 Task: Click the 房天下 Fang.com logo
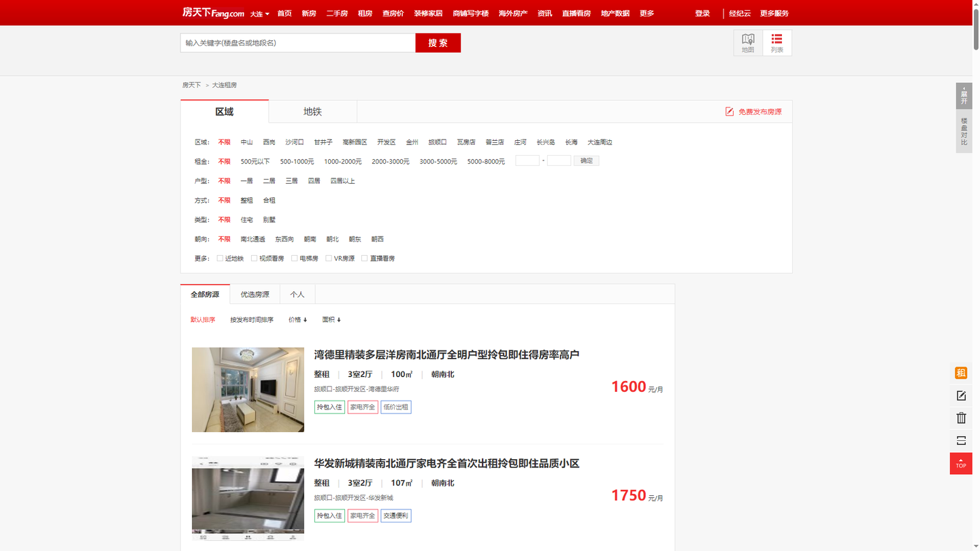tap(213, 13)
